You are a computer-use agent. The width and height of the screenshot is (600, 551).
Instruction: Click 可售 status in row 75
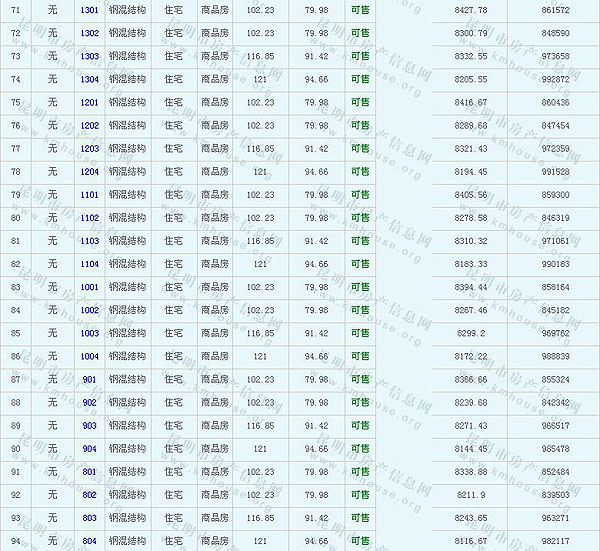coord(360,102)
